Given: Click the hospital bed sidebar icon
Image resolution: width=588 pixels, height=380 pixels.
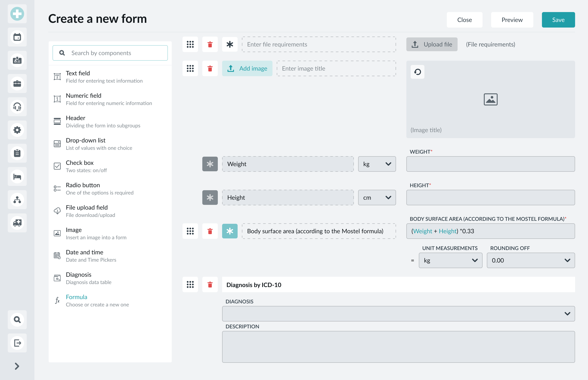Looking at the screenshot, I should point(17,176).
